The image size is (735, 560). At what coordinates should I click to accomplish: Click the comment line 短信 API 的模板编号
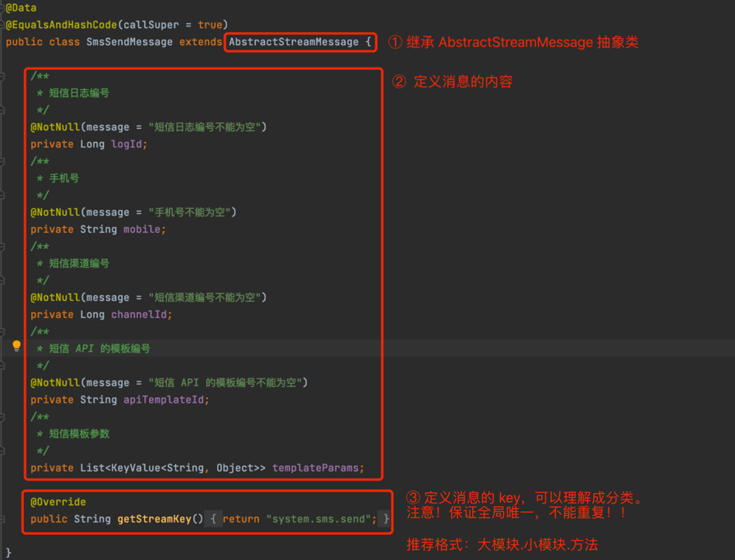coord(99,348)
